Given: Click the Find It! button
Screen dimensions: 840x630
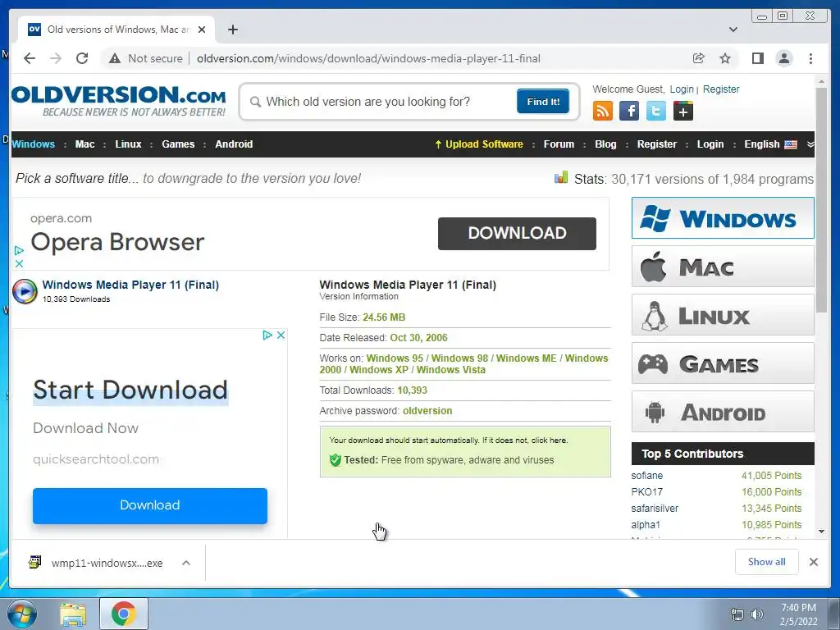Looking at the screenshot, I should [543, 101].
